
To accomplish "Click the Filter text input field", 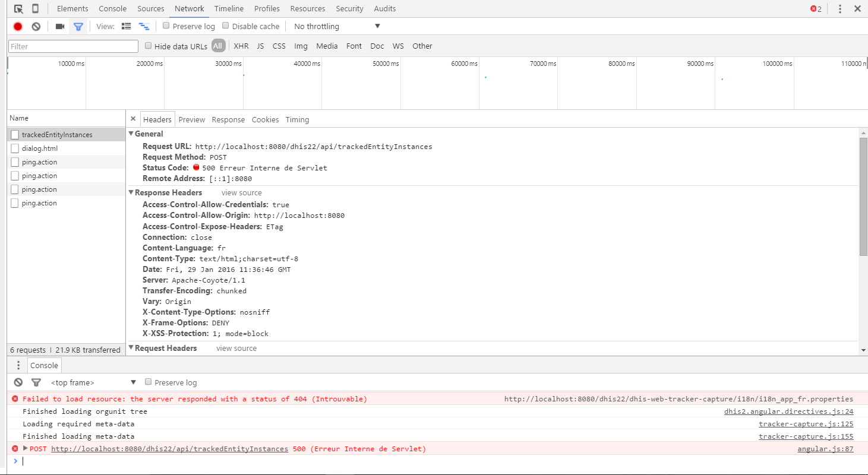I will tap(73, 46).
